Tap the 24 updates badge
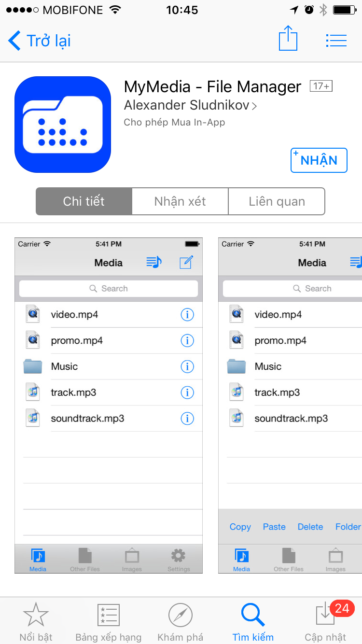 [x=342, y=608]
